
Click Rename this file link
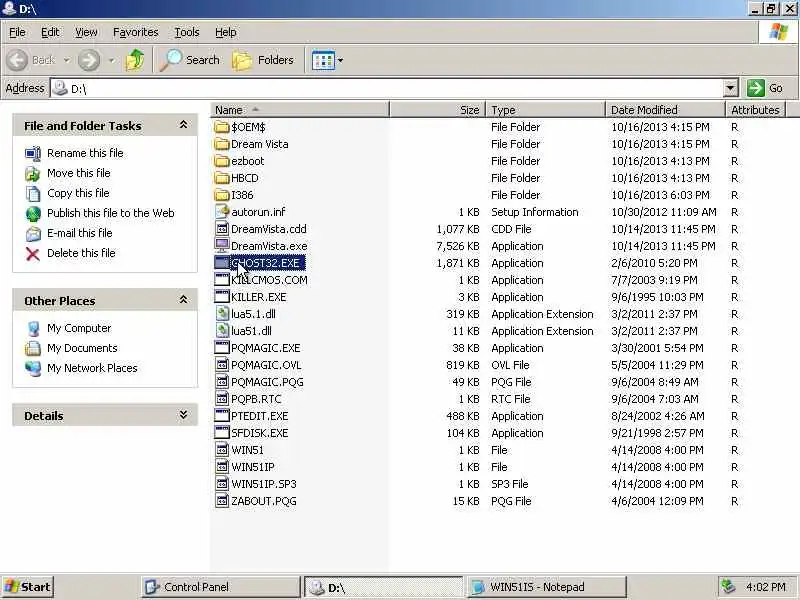click(85, 153)
